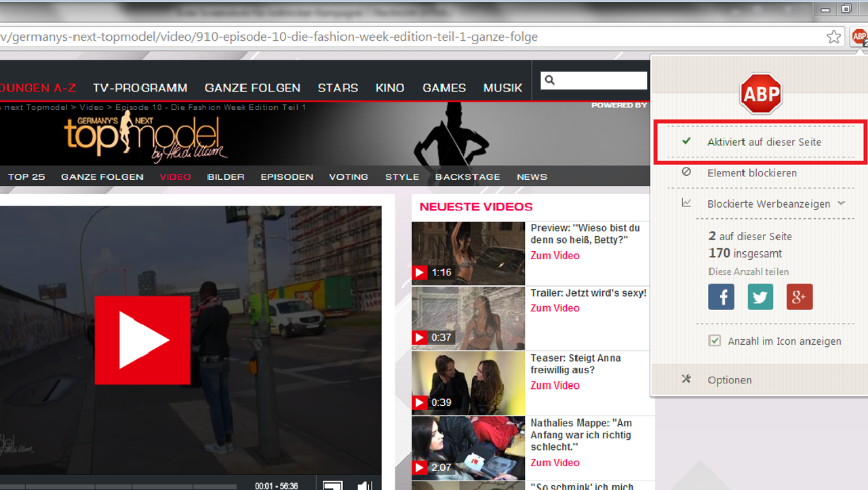Image resolution: width=868 pixels, height=490 pixels.
Task: Open 'Preview: Wieso bist du denn so heiß' title
Action: tap(585, 234)
